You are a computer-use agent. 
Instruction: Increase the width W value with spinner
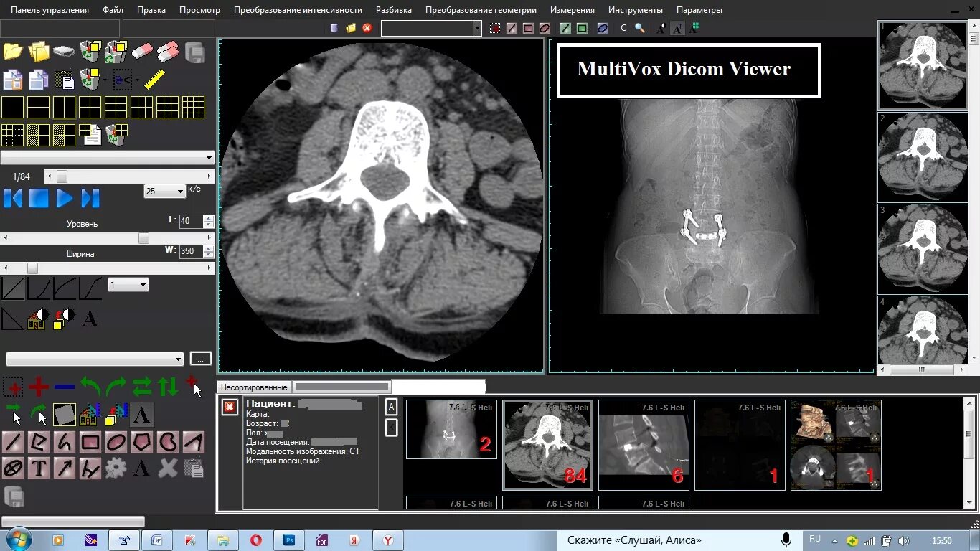(x=209, y=248)
